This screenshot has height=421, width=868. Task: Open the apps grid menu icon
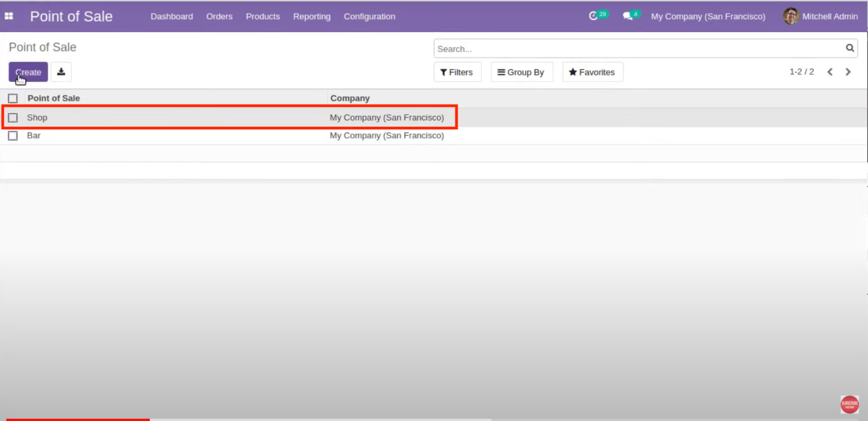coord(9,16)
